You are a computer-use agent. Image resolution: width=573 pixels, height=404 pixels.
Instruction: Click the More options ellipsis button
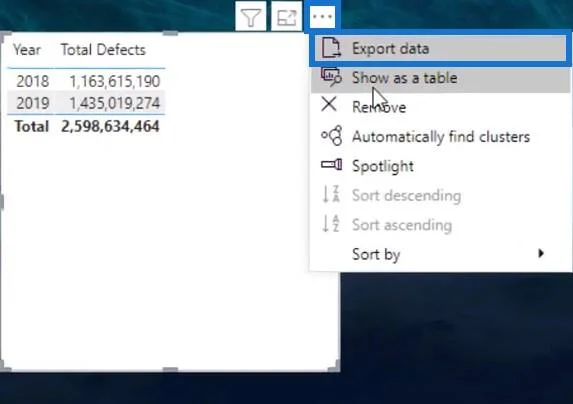click(x=322, y=16)
